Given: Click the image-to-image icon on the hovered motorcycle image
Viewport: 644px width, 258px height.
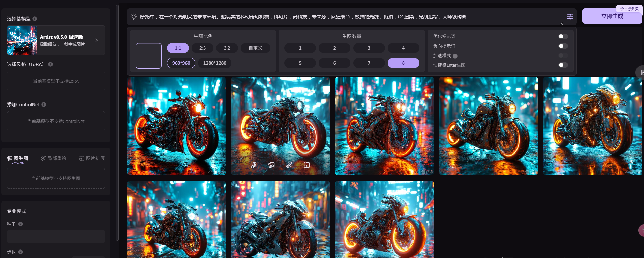Looking at the screenshot, I should pyautogui.click(x=271, y=165).
